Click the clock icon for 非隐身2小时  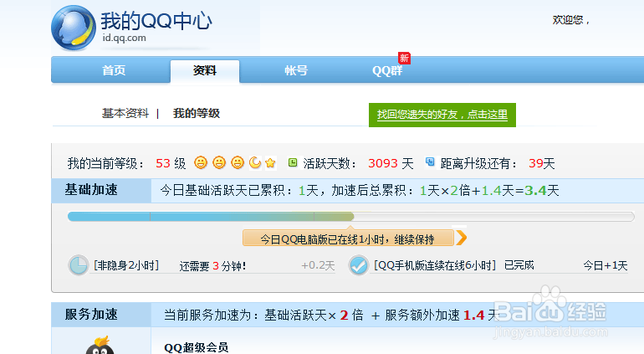[x=78, y=265]
